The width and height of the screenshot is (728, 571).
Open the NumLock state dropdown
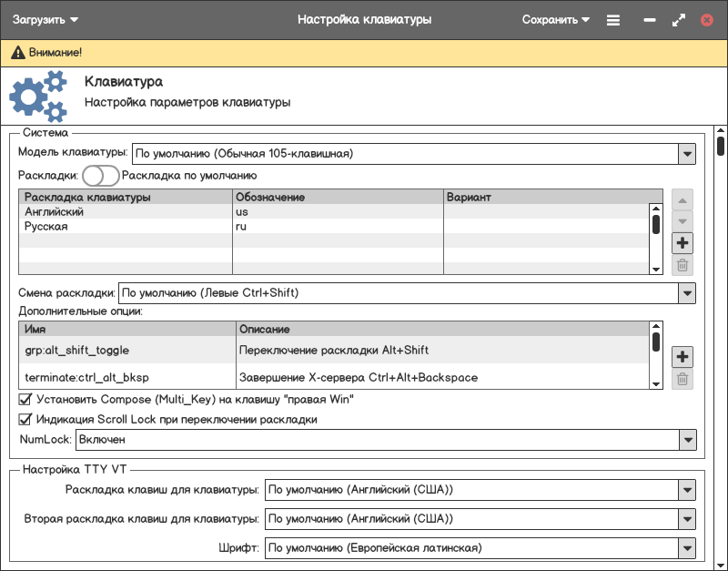[x=687, y=440]
